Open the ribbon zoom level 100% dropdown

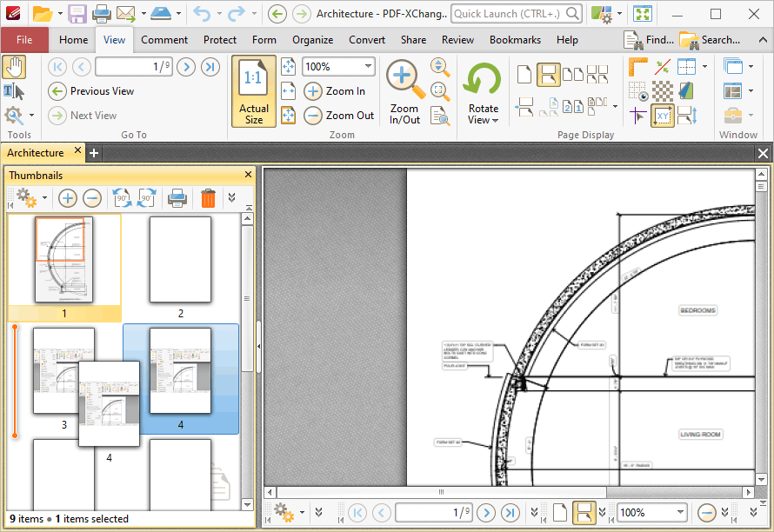click(368, 67)
